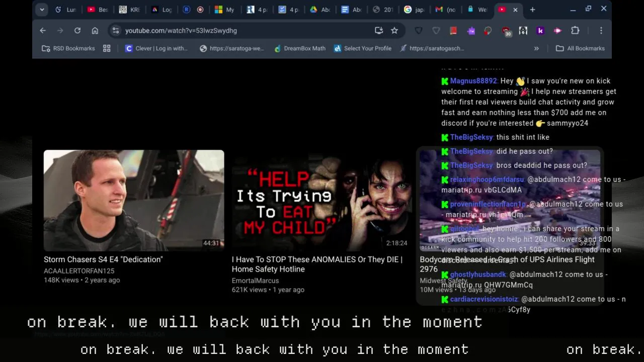The width and height of the screenshot is (644, 362).
Task: Switch to the 'We' lock icon tab
Action: [x=477, y=10]
